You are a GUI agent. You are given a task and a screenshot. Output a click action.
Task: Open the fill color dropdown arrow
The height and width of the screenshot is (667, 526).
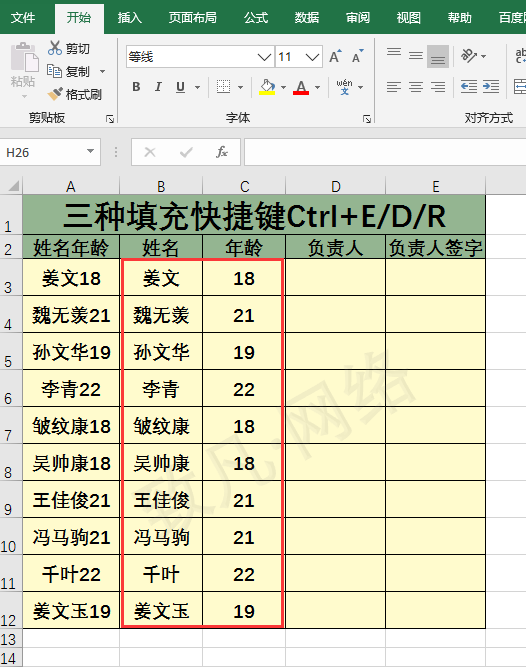(284, 88)
